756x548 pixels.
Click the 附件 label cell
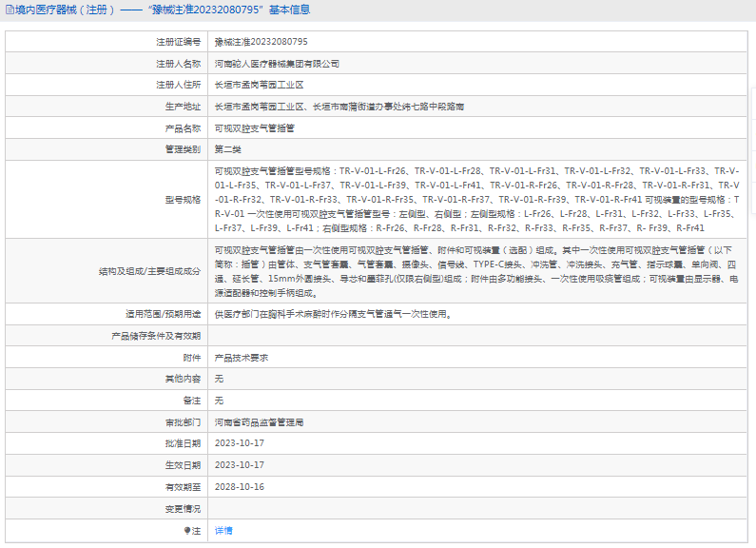coord(107,358)
